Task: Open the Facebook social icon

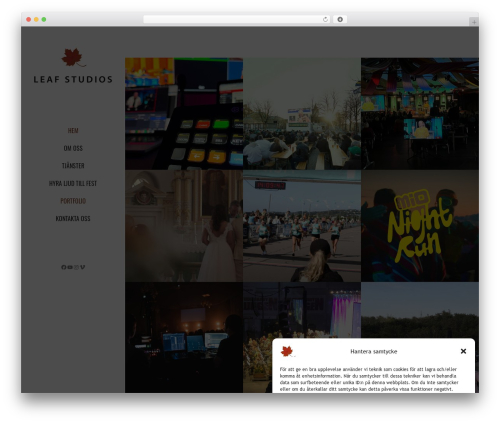Action: pyautogui.click(x=64, y=267)
